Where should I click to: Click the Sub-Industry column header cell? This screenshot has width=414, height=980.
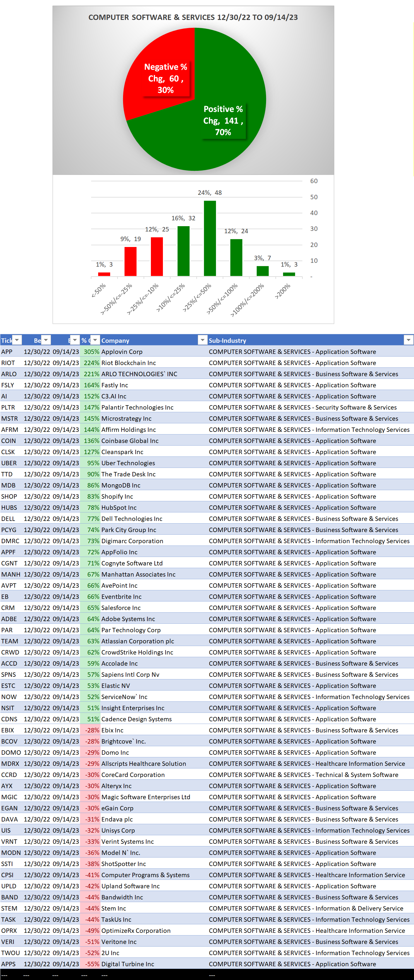point(311,340)
